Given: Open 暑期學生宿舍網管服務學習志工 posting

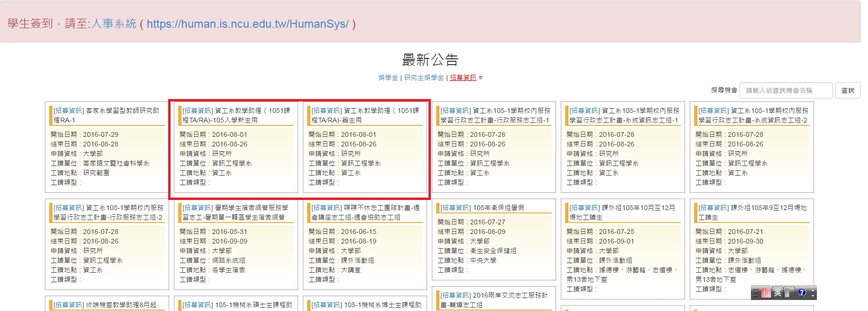Looking at the screenshot, I should (x=236, y=212).
